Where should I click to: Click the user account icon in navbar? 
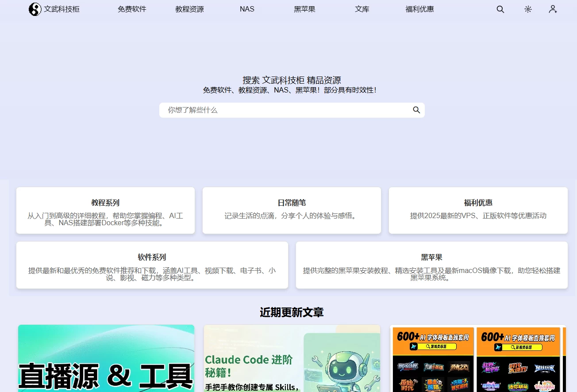553,9
